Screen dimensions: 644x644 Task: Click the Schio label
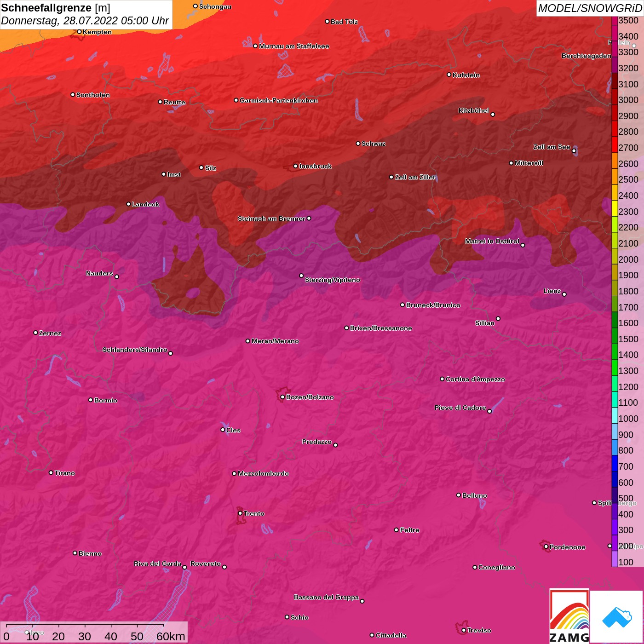[x=299, y=617]
